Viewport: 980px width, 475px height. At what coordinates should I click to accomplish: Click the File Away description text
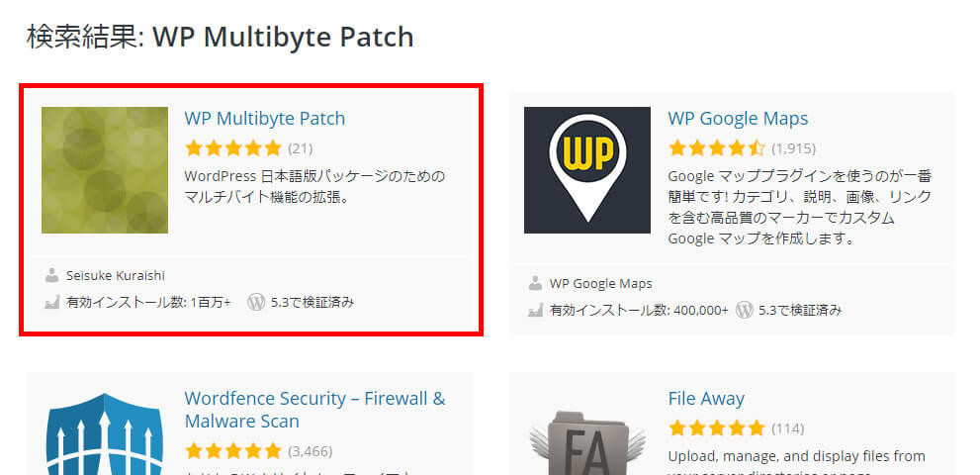pyautogui.click(x=796, y=464)
